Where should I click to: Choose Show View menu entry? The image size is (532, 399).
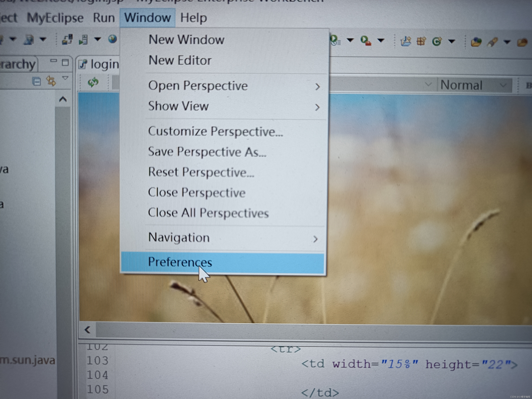178,106
